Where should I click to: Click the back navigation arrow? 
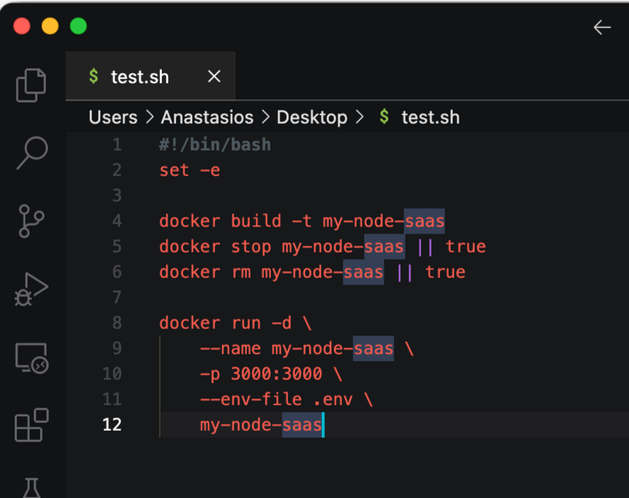(x=601, y=27)
